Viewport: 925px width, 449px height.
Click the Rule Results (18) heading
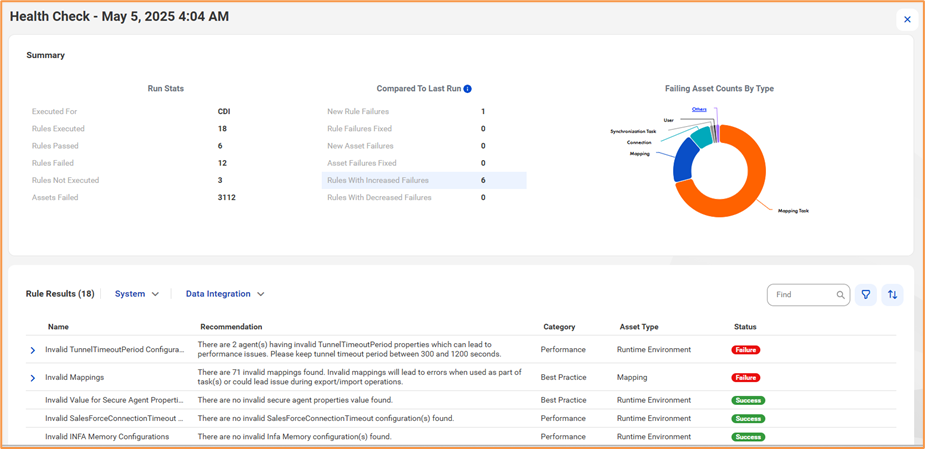(60, 294)
